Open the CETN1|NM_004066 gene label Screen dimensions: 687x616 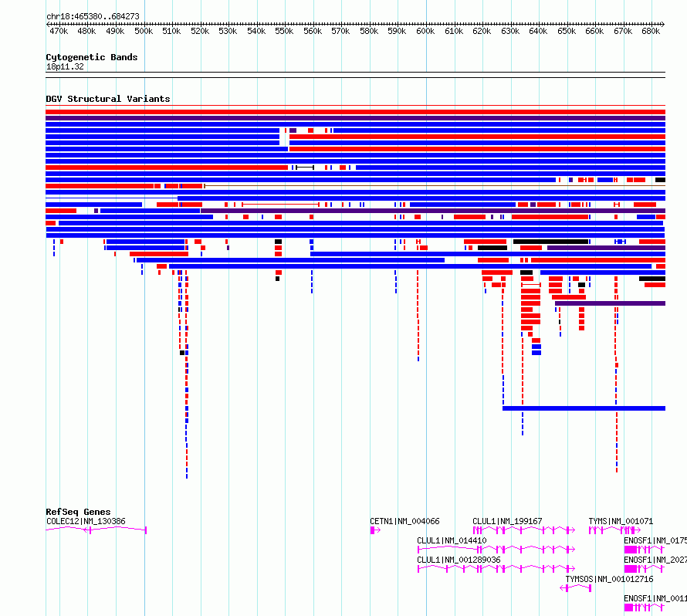pyautogui.click(x=404, y=521)
